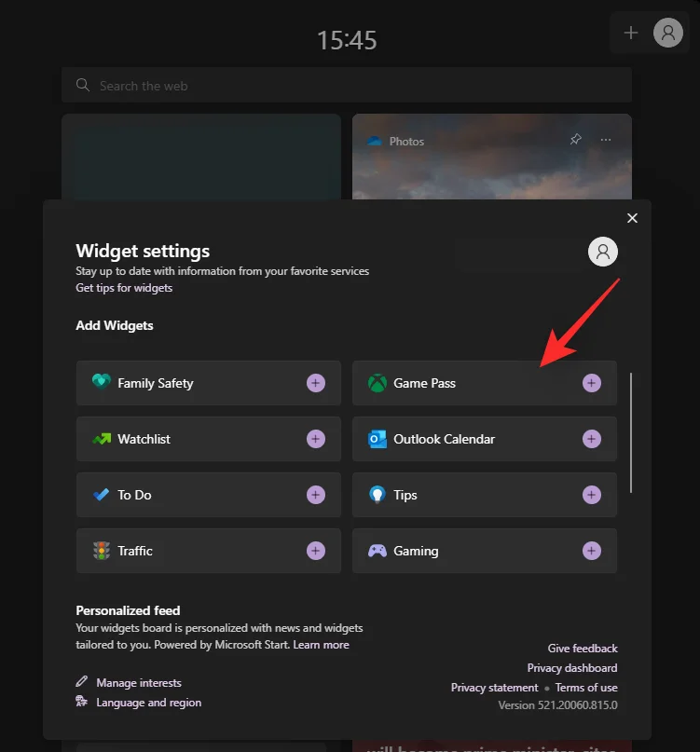Click the Widget settings heading
Viewport: 700px width, 752px height.
click(x=143, y=251)
